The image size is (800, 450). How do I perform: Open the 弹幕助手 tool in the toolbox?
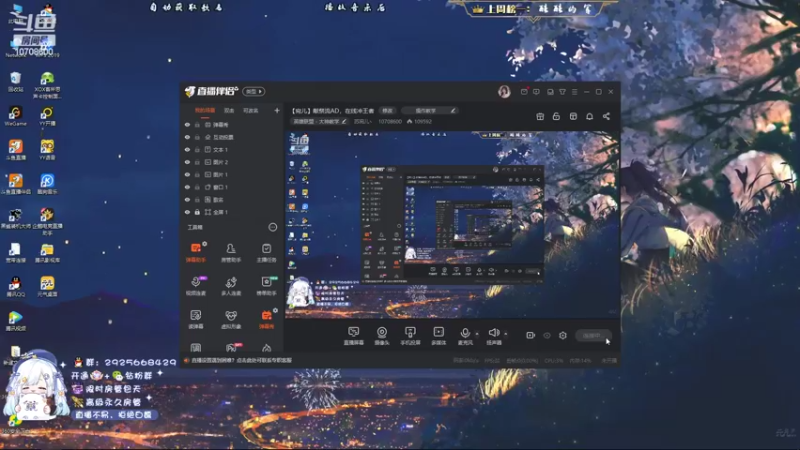pos(195,252)
